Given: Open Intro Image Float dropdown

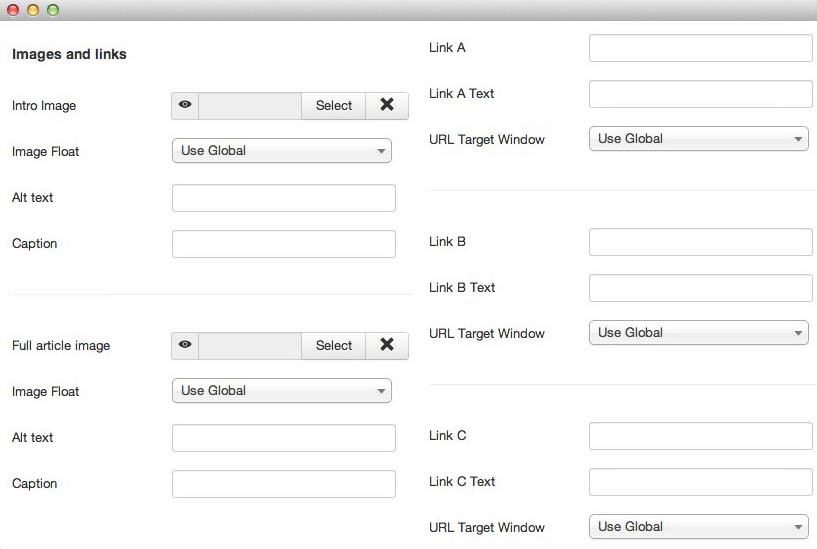Looking at the screenshot, I should (x=282, y=151).
